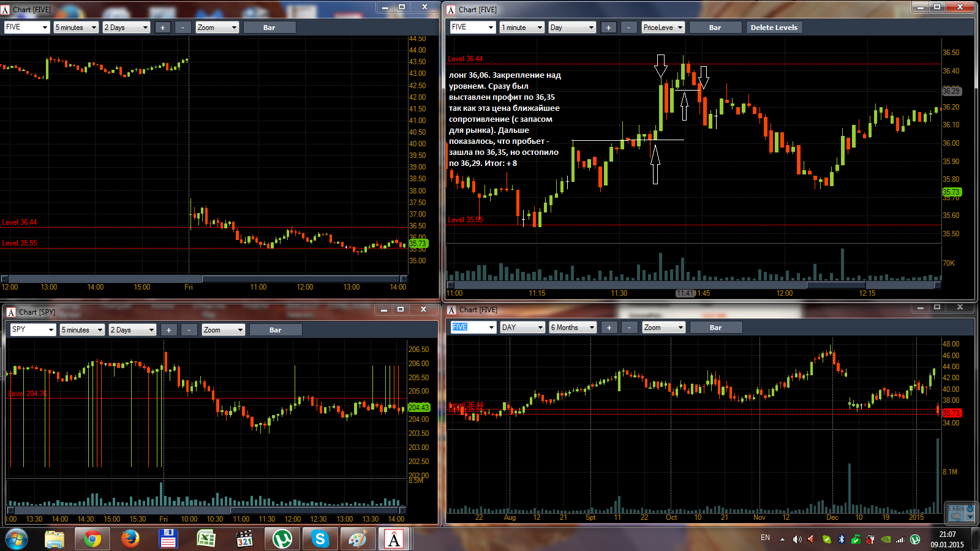The image size is (980, 551).
Task: Click the 204.43 price tag in SPY chart
Action: [x=419, y=407]
